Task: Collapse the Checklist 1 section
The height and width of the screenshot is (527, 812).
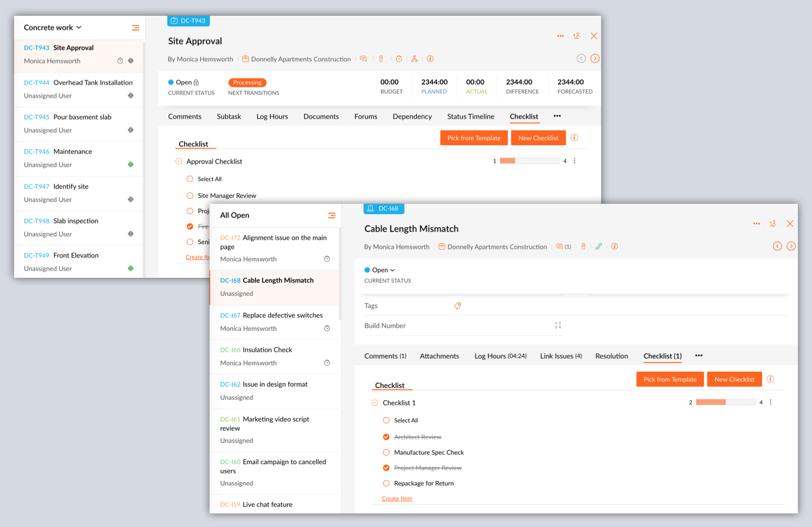Action: 375,403
